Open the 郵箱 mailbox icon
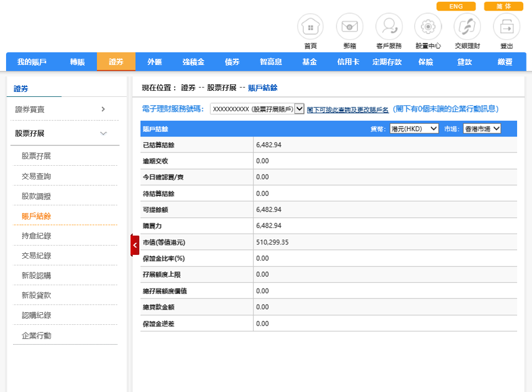Image resolution: width=532 pixels, height=392 pixels. tap(349, 26)
